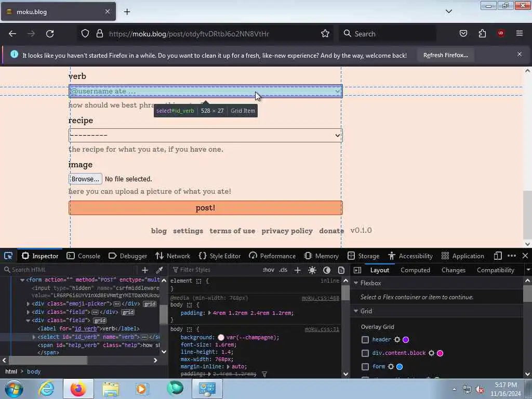Bookmark this page with the star
This screenshot has height=399, width=532.
(x=325, y=34)
